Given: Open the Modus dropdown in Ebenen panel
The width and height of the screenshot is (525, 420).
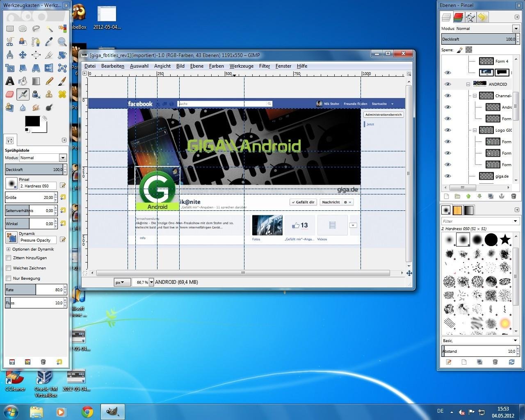Looking at the screenshot, I should pyautogui.click(x=516, y=28).
